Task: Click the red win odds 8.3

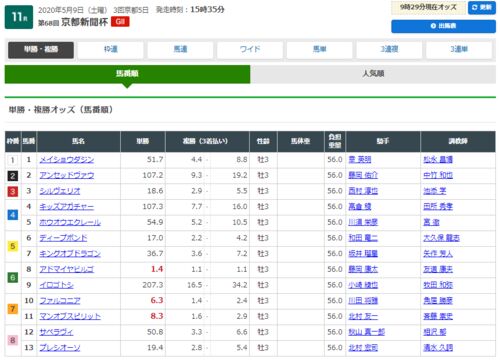Action: point(157,316)
